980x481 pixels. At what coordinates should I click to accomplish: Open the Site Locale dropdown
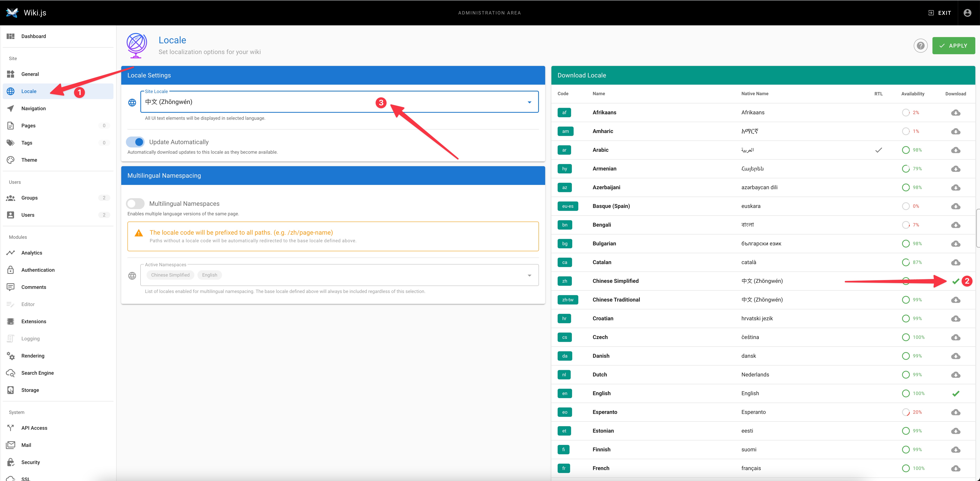[x=339, y=102]
